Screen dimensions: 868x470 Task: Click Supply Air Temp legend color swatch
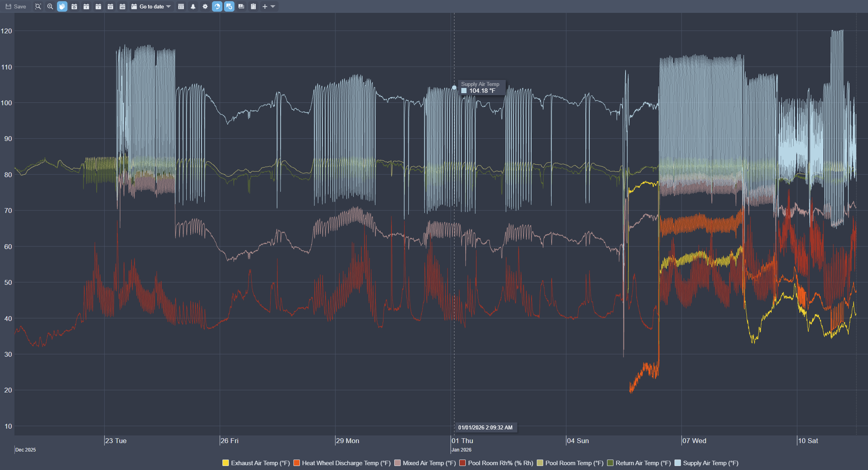(678, 463)
